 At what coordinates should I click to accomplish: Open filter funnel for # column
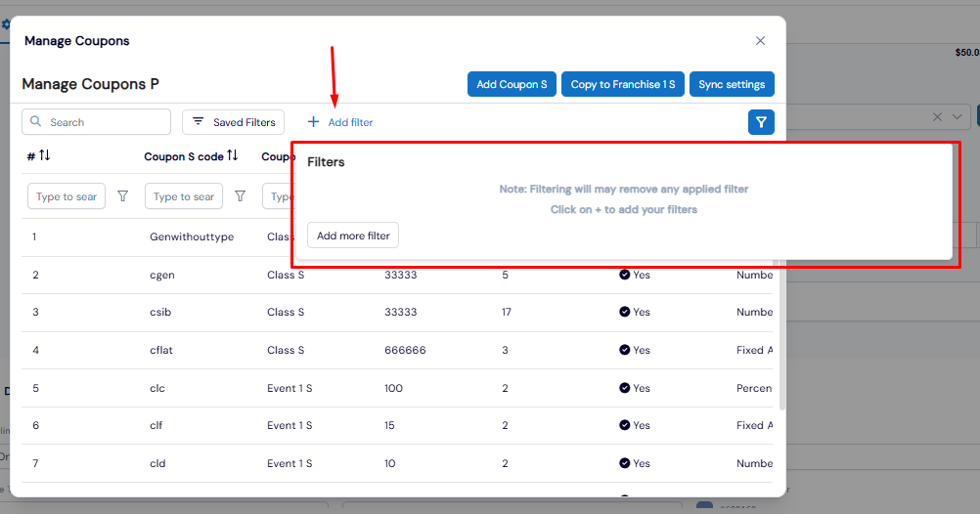coord(123,196)
